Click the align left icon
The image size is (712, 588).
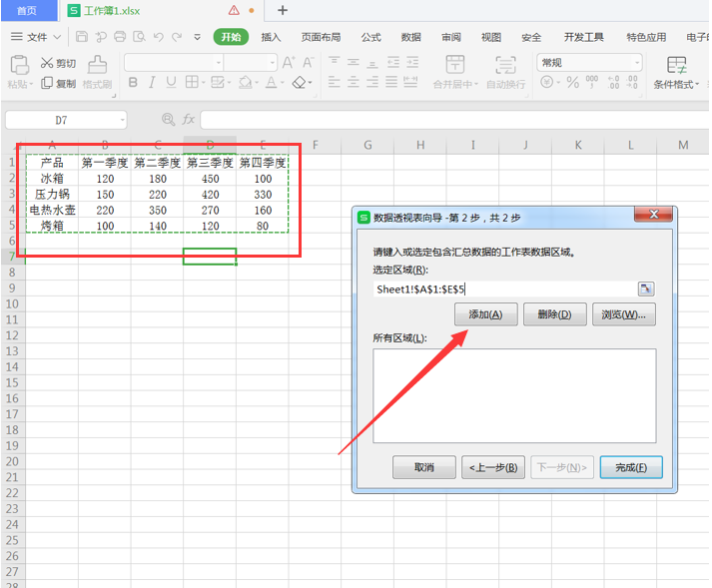tap(335, 82)
